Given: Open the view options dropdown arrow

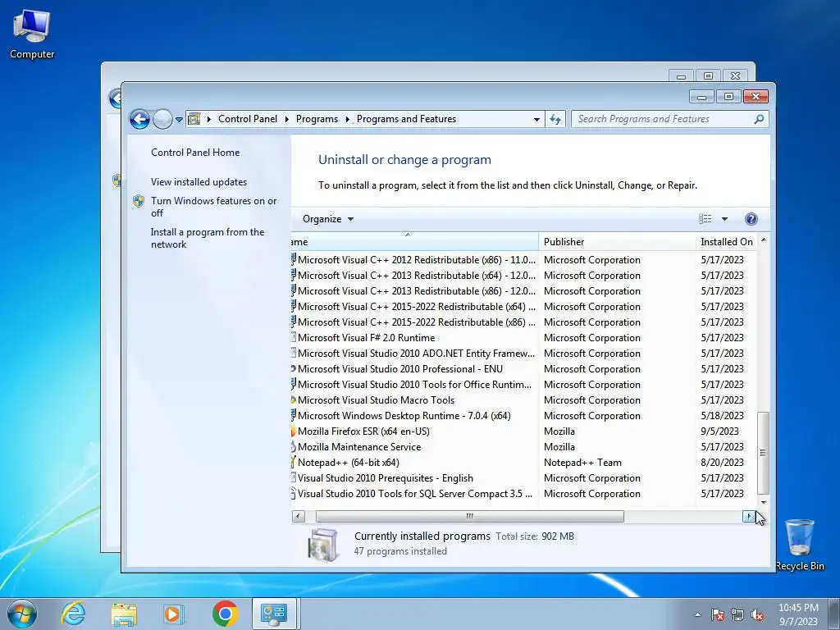Looking at the screenshot, I should [725, 218].
